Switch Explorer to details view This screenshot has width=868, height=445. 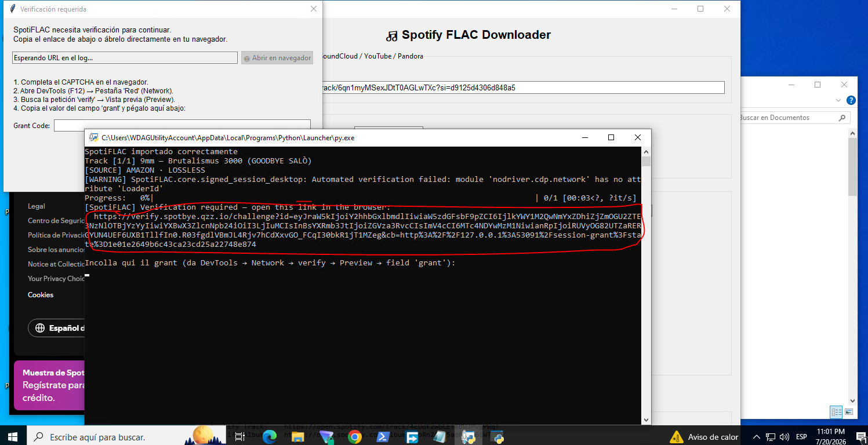pyautogui.click(x=836, y=412)
